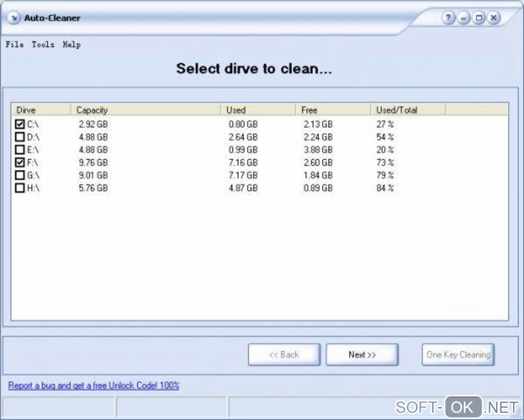Image resolution: width=524 pixels, height=420 pixels.
Task: Sort by the Used column header
Action: (258, 110)
